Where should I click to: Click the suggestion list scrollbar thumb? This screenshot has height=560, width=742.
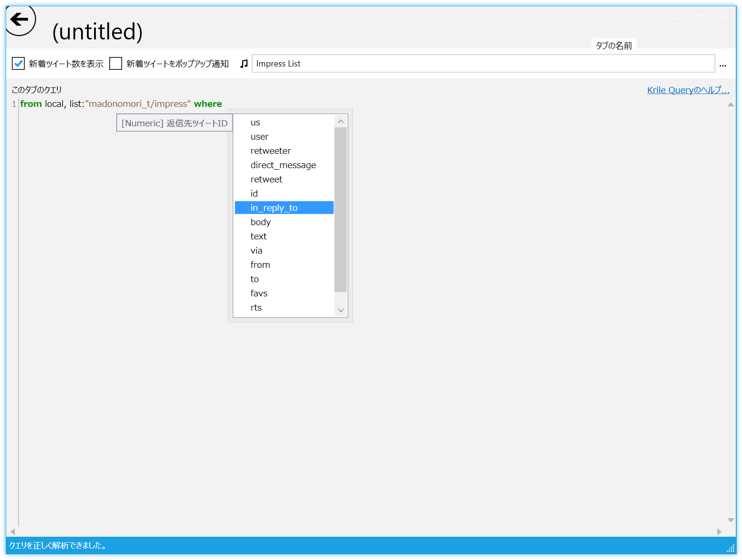tap(341, 204)
